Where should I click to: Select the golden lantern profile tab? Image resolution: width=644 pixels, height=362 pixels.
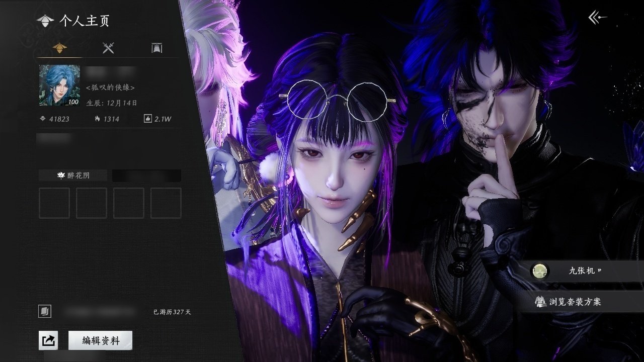pos(60,48)
